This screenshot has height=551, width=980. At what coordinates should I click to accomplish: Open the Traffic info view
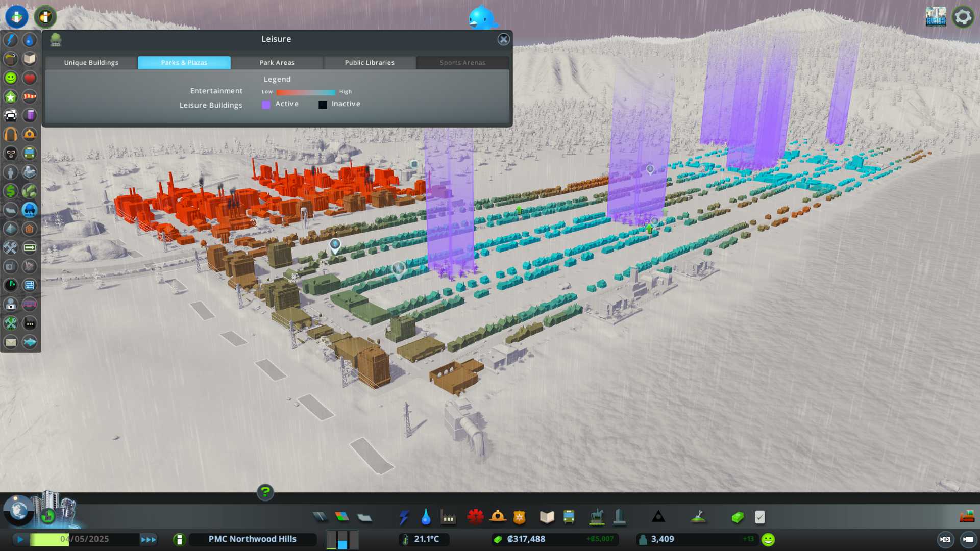[x=11, y=116]
